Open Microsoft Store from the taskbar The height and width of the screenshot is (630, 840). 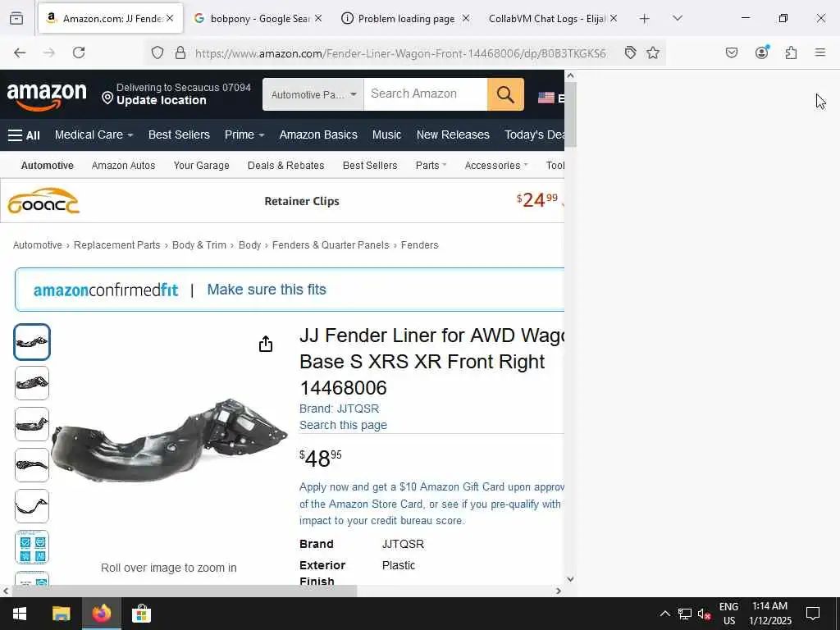[x=141, y=614]
